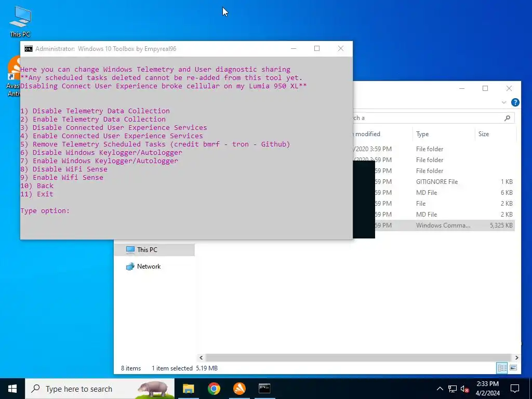
Task: Open the notification action center
Action: 515,389
